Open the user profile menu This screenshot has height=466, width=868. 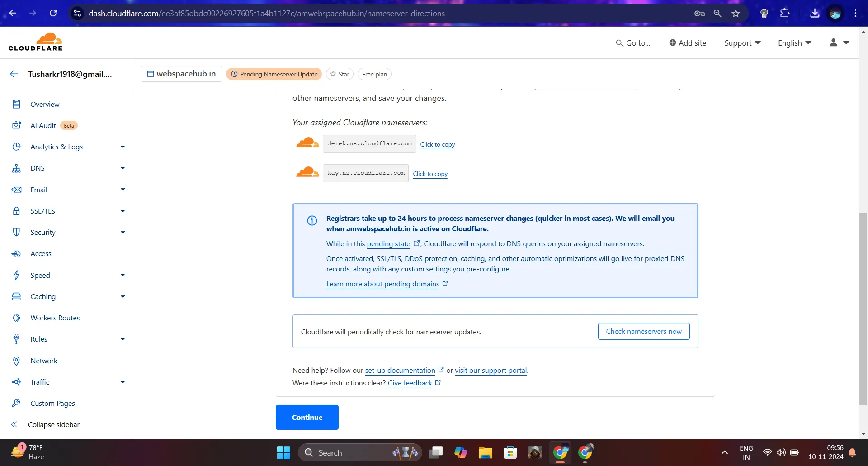840,43
